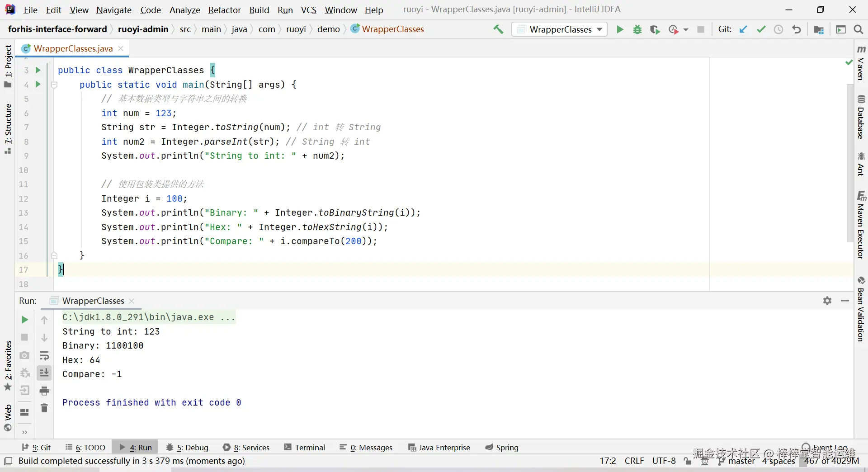This screenshot has width=868, height=472.
Task: Open the Maven Executor tool window
Action: click(x=861, y=225)
